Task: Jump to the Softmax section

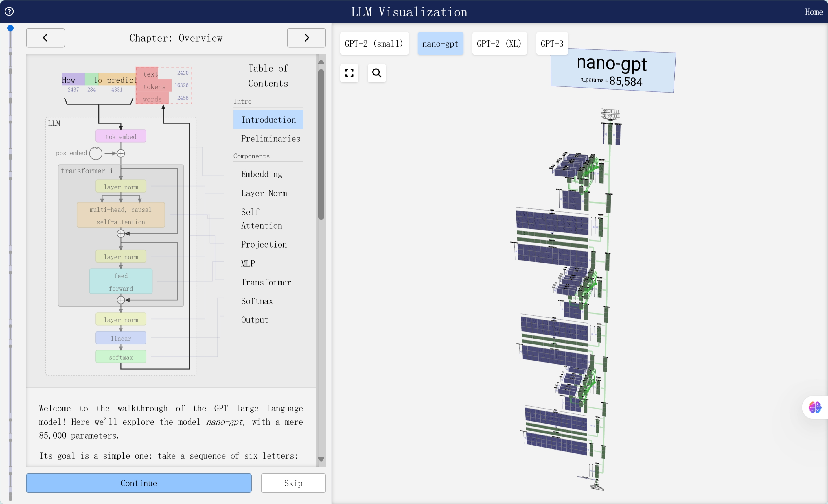Action: 257,301
